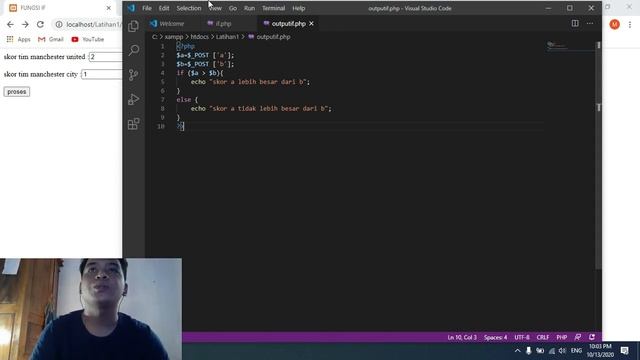This screenshot has width=640, height=360.
Task: Go back in the browser
Action: click(x=10, y=24)
